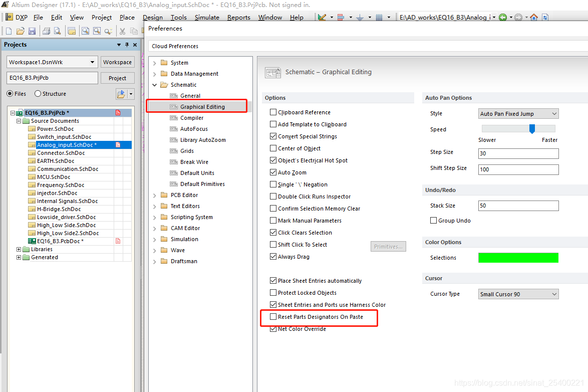Click the Save document toolbar icon

point(32,31)
